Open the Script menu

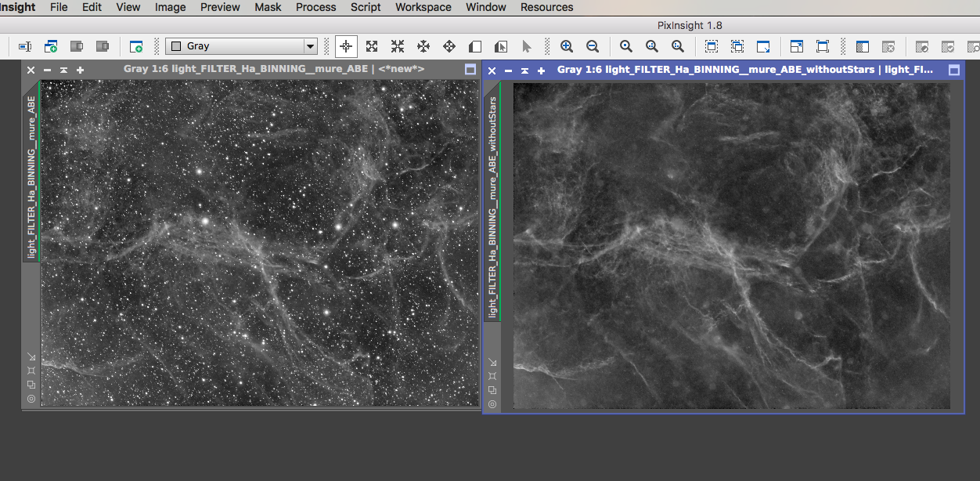[366, 7]
